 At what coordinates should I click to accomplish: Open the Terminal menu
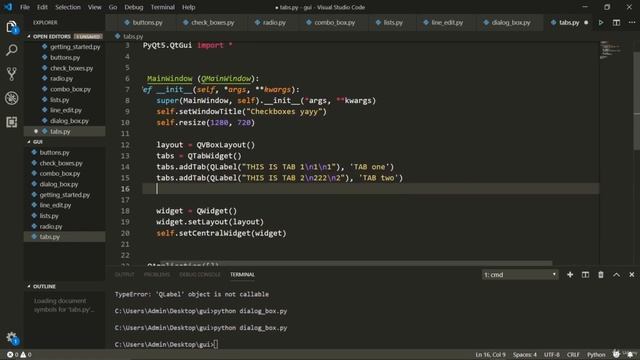click(x=162, y=7)
